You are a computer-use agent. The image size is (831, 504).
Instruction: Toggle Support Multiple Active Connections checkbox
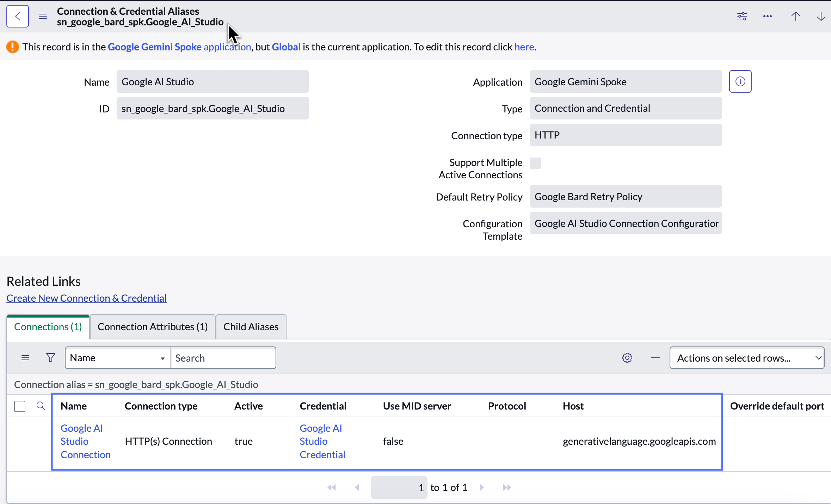(535, 163)
